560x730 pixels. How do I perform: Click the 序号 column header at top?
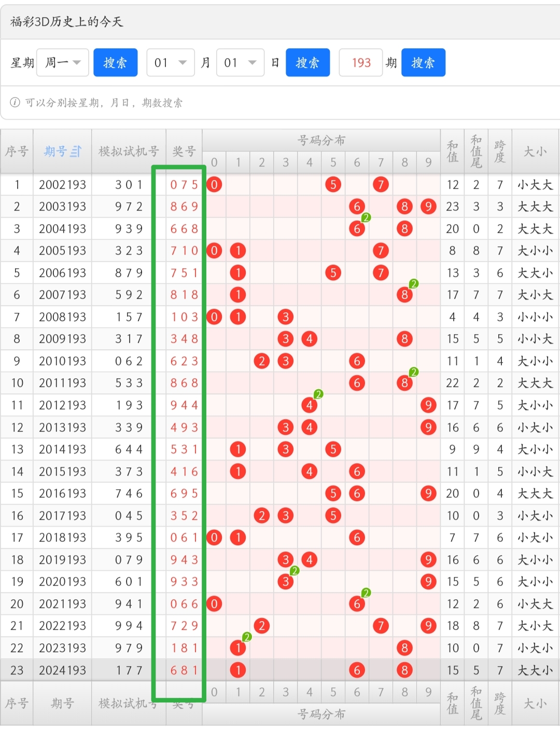point(17,151)
